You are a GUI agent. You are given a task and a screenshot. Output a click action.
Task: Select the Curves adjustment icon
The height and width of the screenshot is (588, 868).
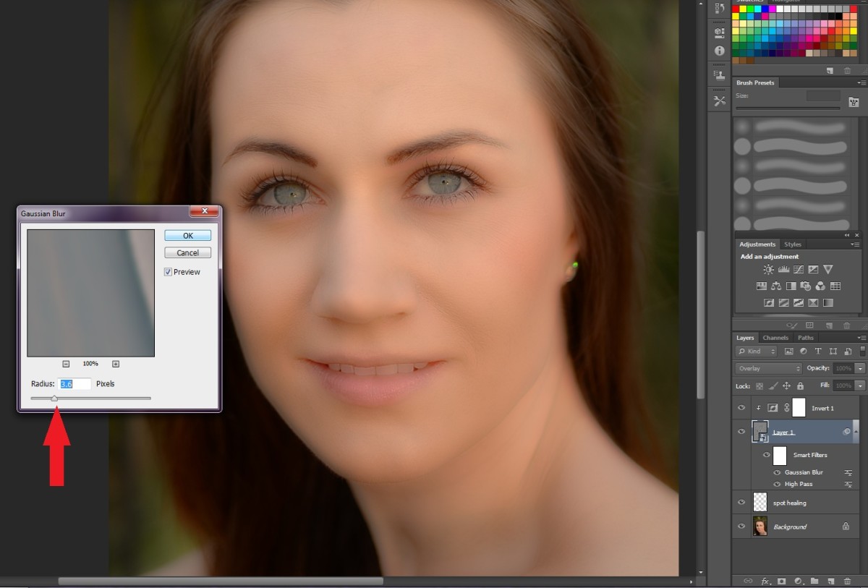799,270
